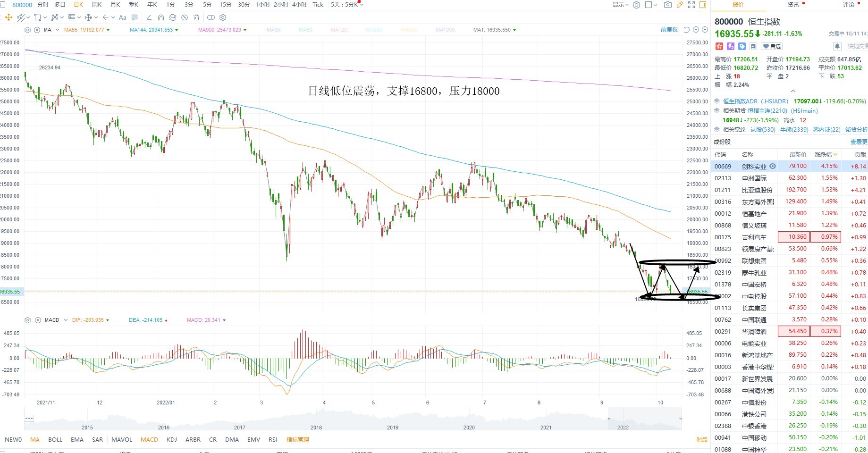Viewport: 868px width, 453px height.
Task: Sort constituents by 涨跌幅 column
Action: click(826, 154)
